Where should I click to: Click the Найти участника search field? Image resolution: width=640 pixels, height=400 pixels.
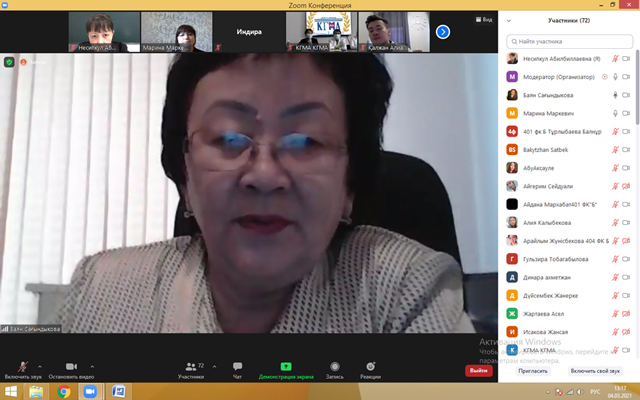[569, 41]
